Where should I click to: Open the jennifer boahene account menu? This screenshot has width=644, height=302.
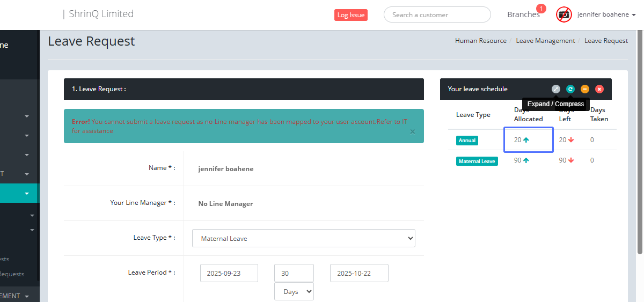[x=606, y=14]
